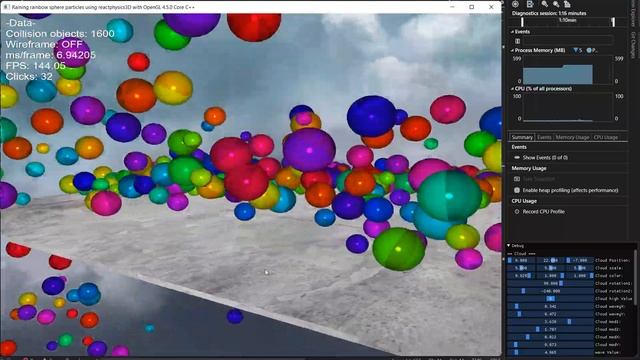Open the Memory Usage tab

pos(572,137)
